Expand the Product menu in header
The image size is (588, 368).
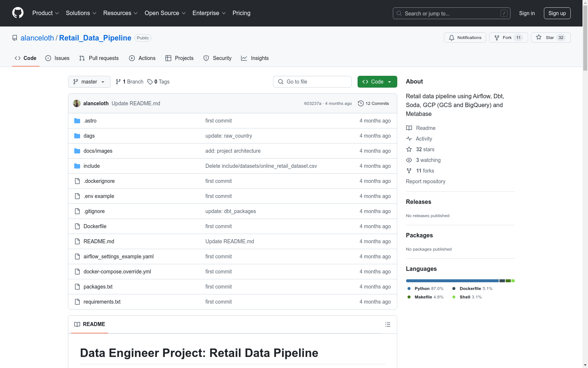coord(46,13)
